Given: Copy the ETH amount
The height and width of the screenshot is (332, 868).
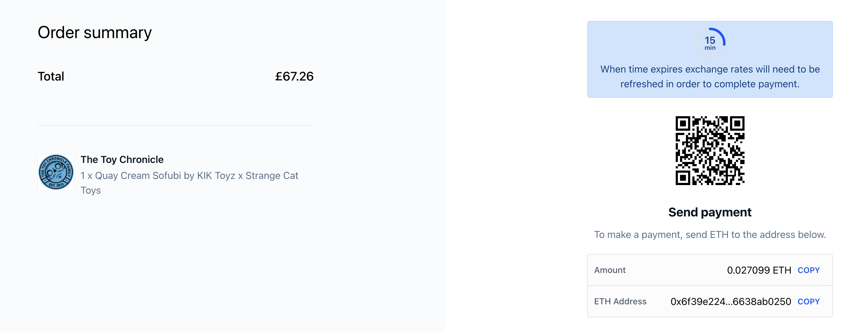Looking at the screenshot, I should 808,270.
